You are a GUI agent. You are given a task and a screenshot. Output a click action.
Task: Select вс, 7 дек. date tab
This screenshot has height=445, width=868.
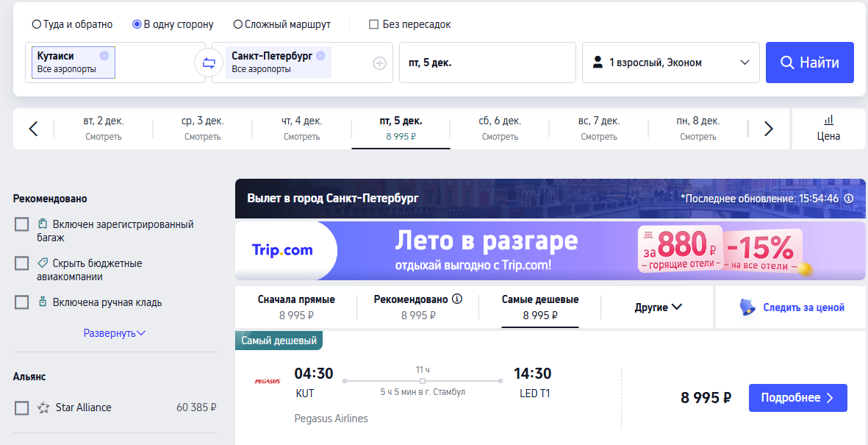(x=599, y=129)
